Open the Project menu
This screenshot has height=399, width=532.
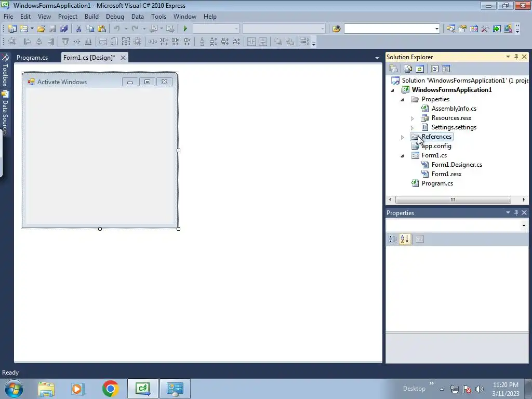tap(68, 16)
